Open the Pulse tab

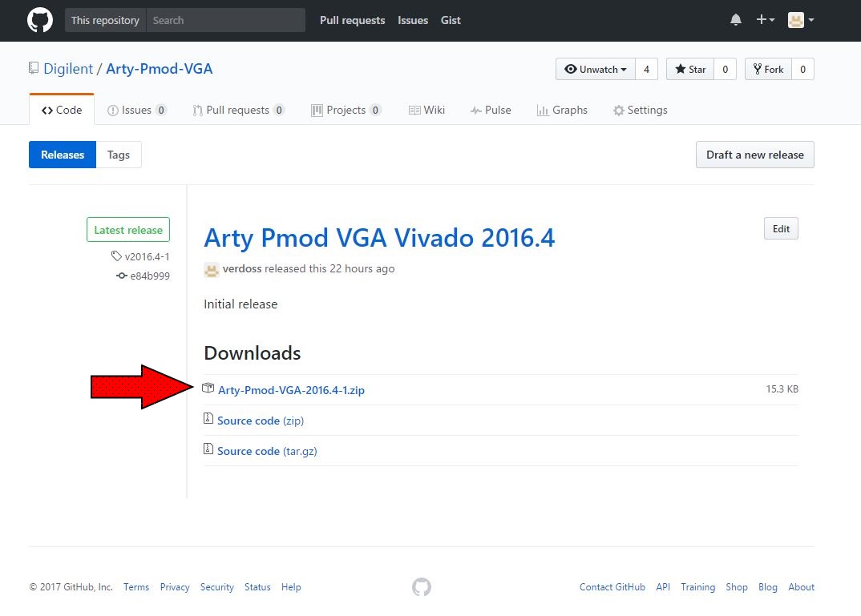tap(491, 110)
